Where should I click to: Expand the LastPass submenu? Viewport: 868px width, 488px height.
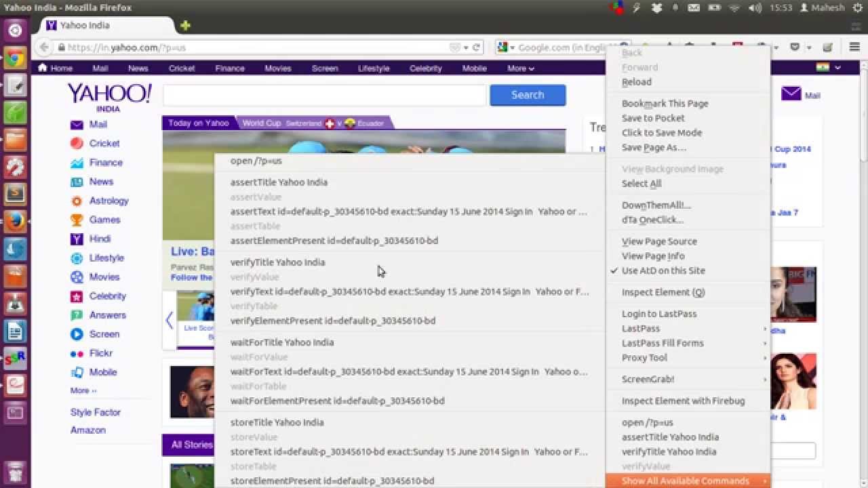point(688,329)
